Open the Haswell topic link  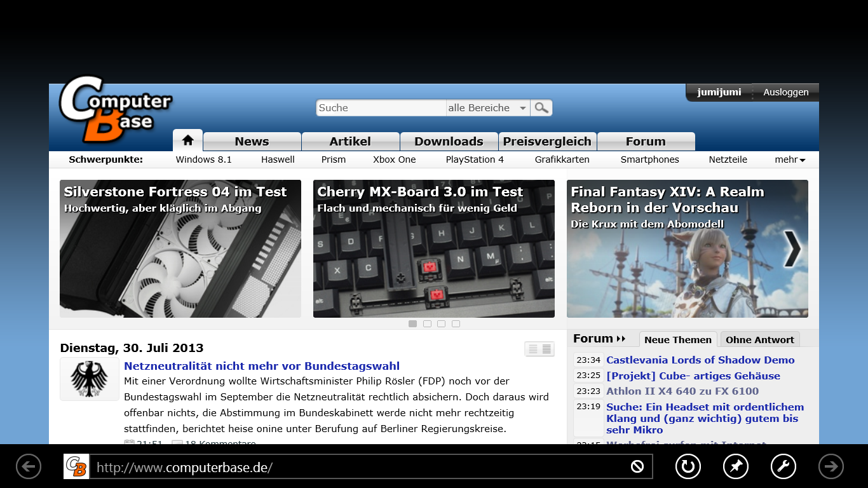pyautogui.click(x=278, y=159)
